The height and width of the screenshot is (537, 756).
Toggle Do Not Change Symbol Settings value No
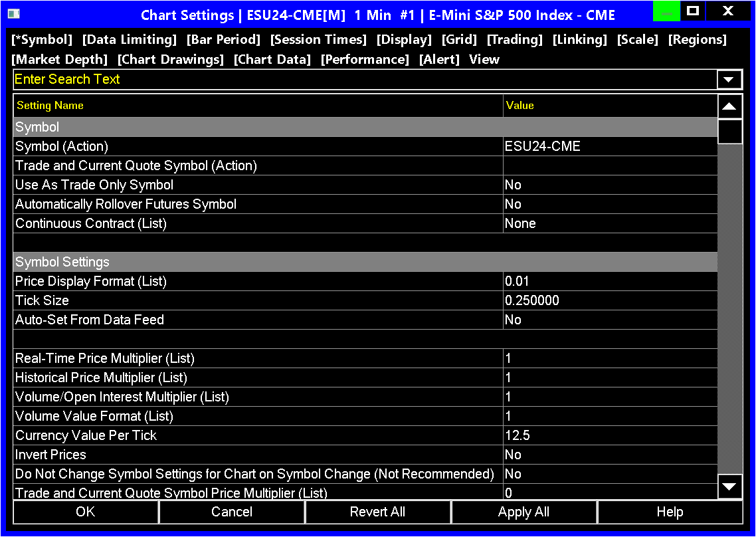coord(610,475)
